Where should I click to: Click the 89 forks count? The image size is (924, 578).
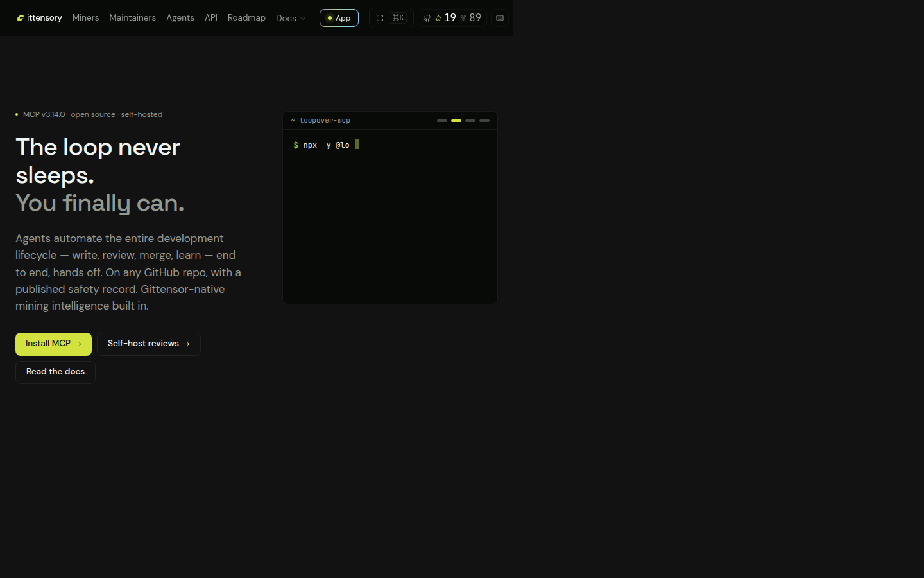click(x=471, y=18)
